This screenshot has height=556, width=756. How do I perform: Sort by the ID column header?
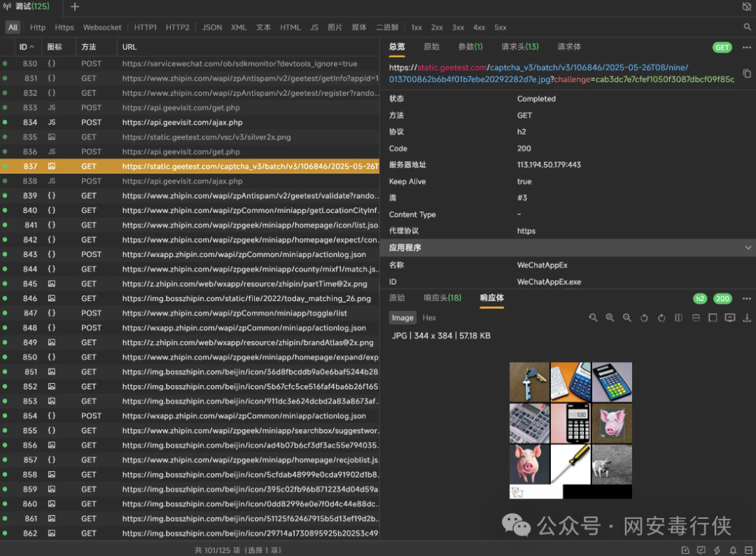tap(27, 47)
